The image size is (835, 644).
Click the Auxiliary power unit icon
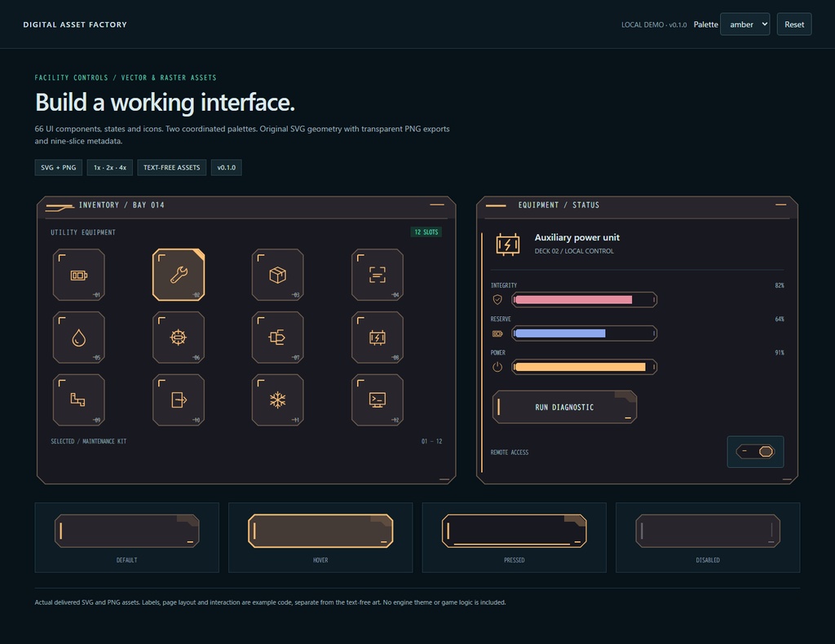click(x=507, y=245)
